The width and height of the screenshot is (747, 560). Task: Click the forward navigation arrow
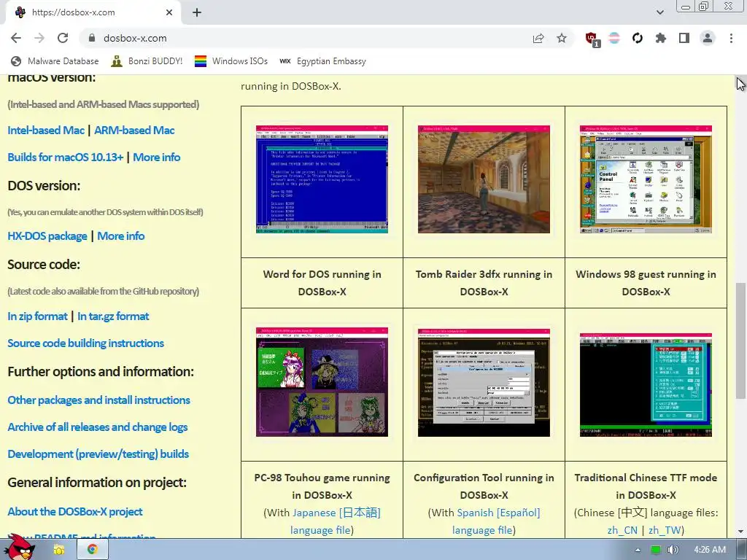click(39, 38)
